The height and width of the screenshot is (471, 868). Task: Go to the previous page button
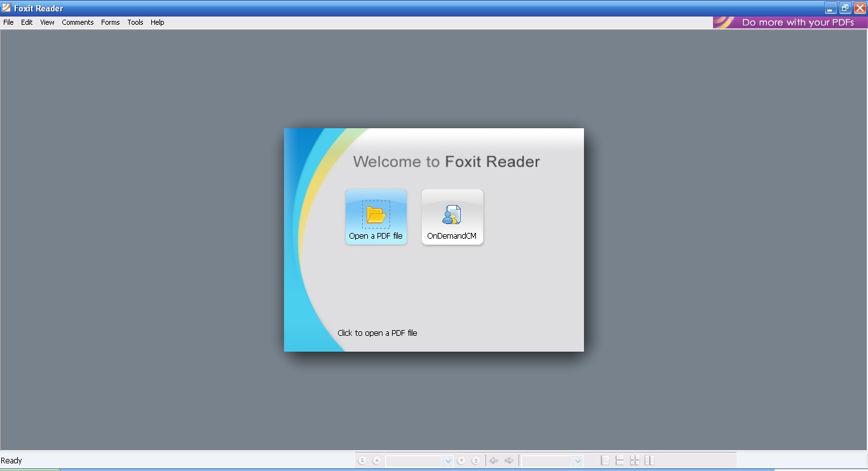click(x=377, y=461)
